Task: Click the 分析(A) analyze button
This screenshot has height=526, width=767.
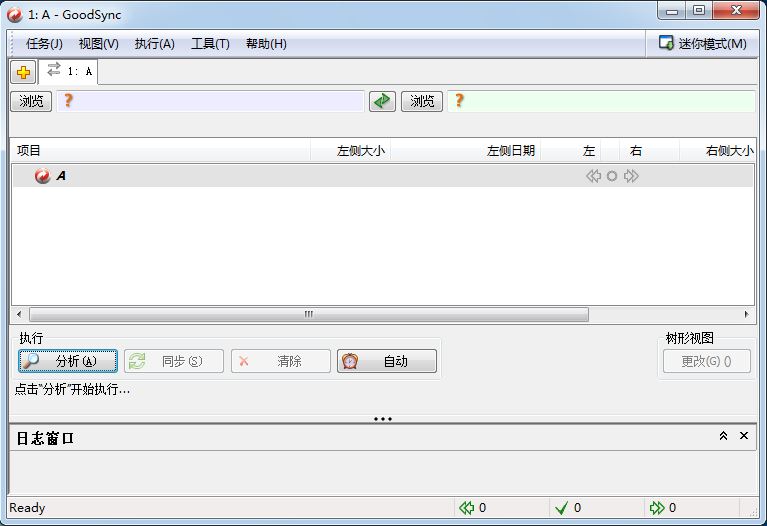Action: pos(68,361)
